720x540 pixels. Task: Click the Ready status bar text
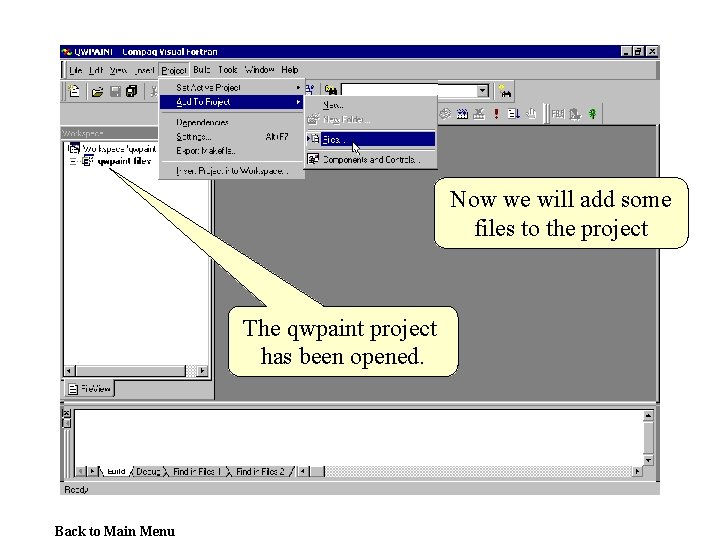[76, 489]
